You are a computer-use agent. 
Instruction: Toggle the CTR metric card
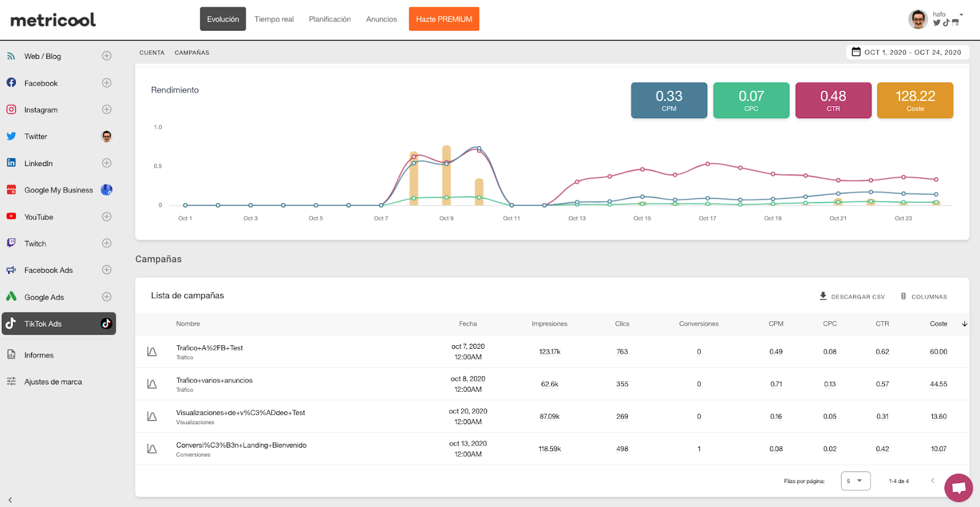833,101
